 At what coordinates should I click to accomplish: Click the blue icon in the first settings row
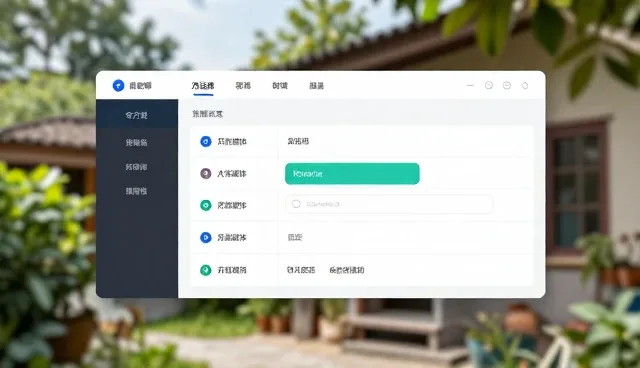tap(206, 142)
